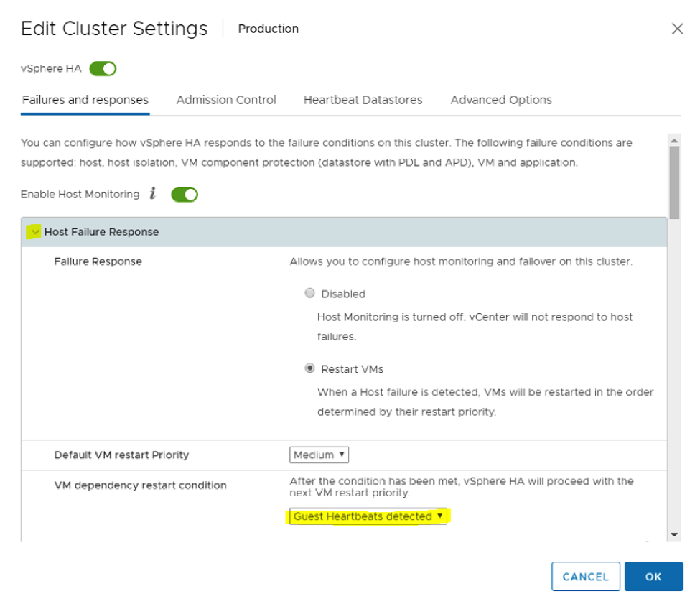Image resolution: width=700 pixels, height=609 pixels.
Task: Close the Edit Cluster Settings dialog
Action: point(676,29)
